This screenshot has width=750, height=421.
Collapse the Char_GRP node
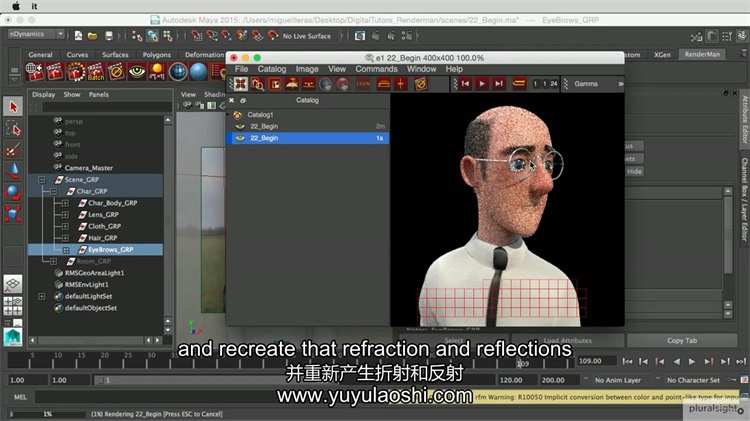click(53, 191)
